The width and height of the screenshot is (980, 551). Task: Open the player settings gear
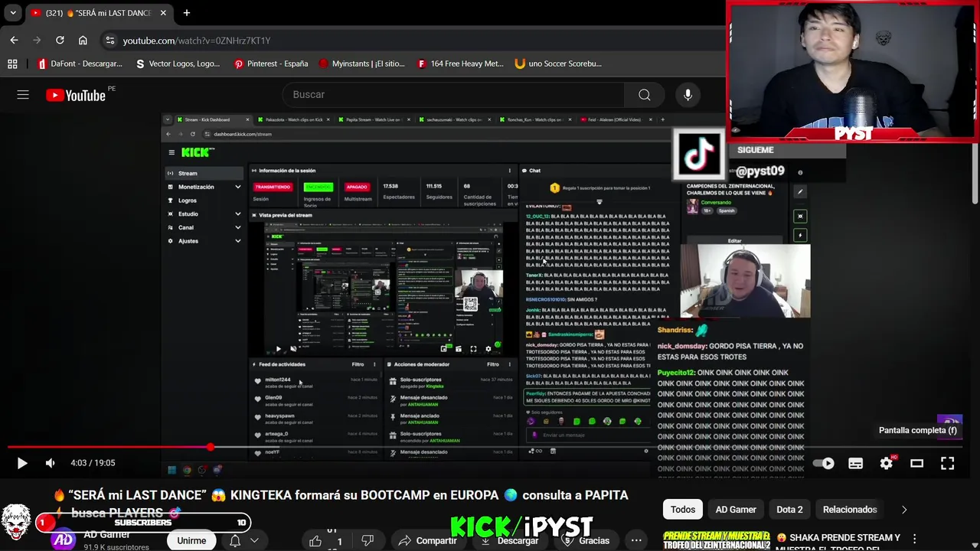tap(886, 463)
